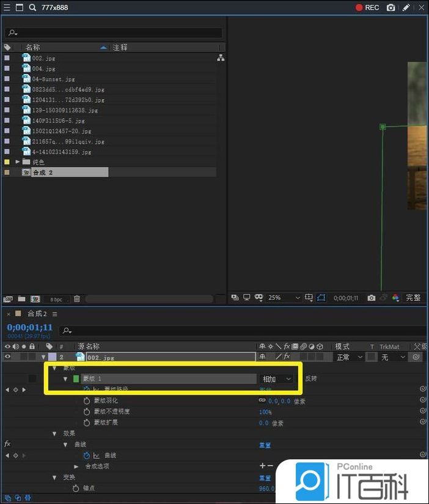
Task: Click the delete trash icon in project panel
Action: (x=77, y=298)
